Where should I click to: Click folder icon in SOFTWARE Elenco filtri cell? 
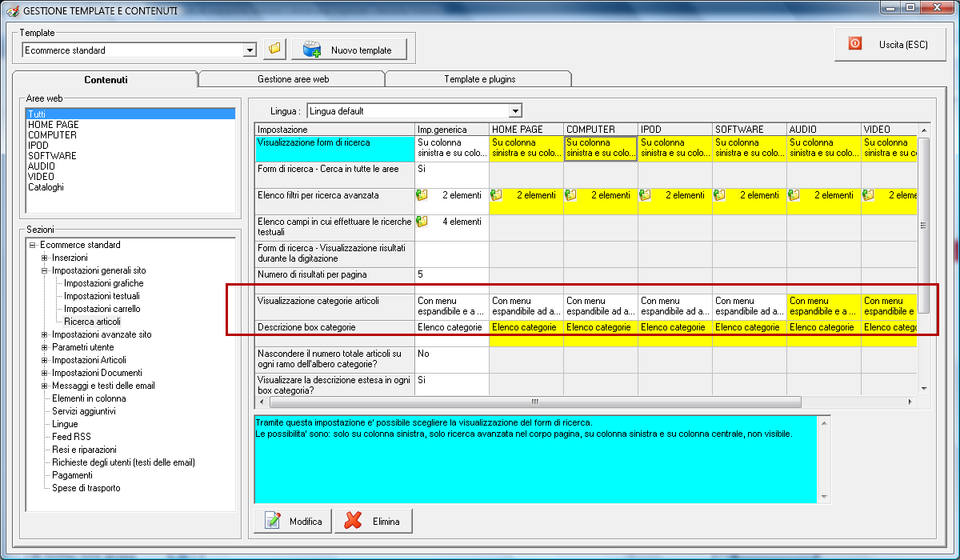pos(719,194)
